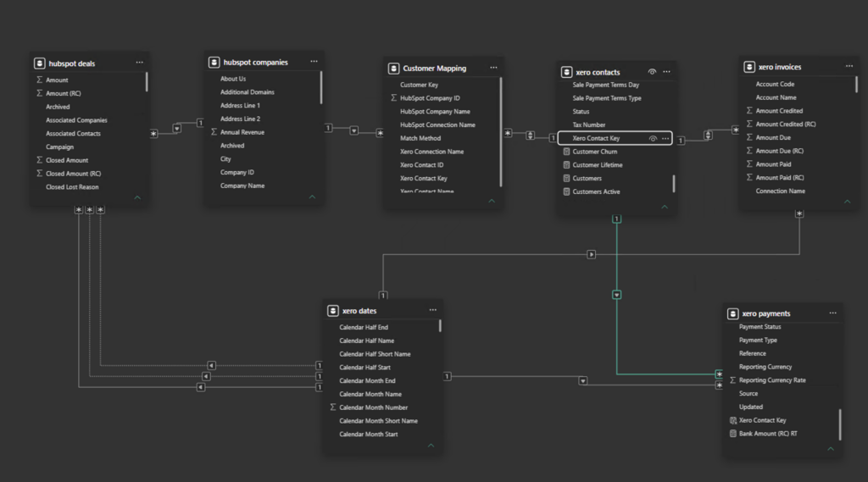868x482 pixels.
Task: Collapse the xero contacts table card
Action: click(665, 207)
